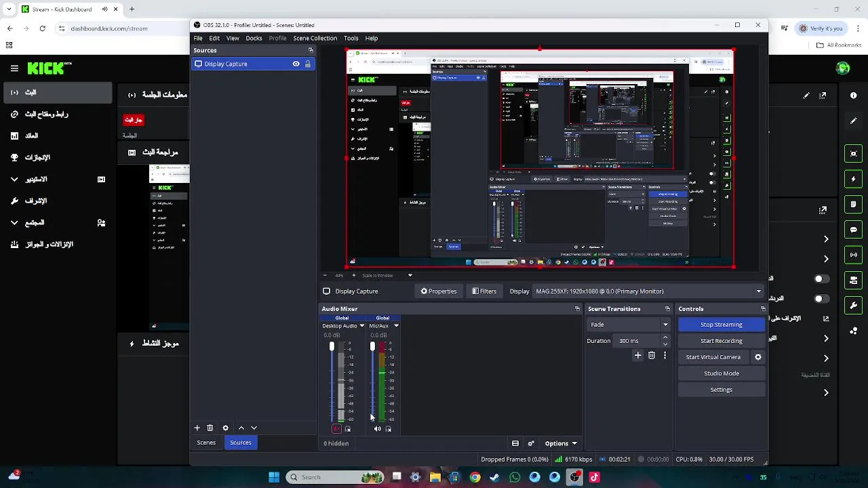Decrease transition duration with down stepper
Image resolution: width=868 pixels, height=488 pixels.
coord(665,344)
